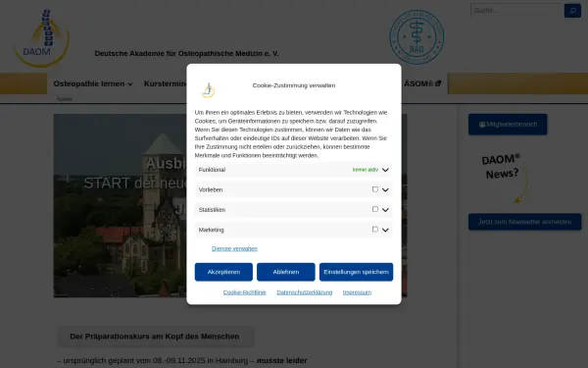Check the Vorlieben checkbox

(375, 189)
